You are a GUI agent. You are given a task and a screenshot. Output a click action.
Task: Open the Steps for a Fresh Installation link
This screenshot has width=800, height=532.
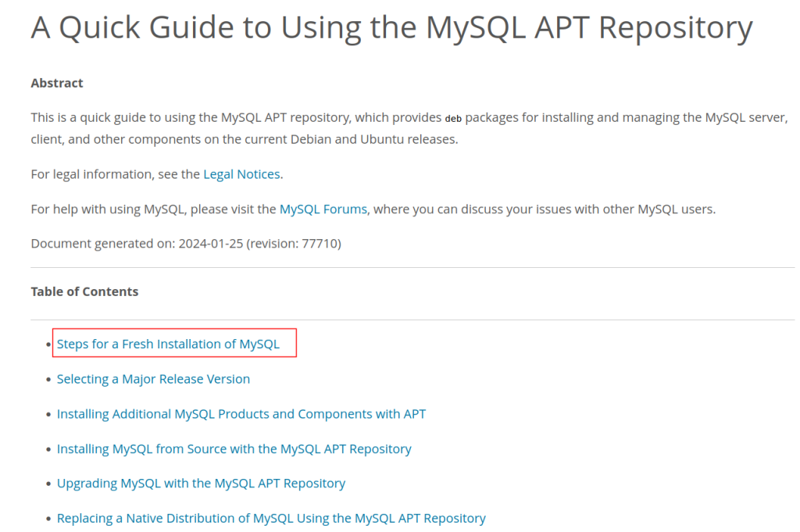pos(168,344)
